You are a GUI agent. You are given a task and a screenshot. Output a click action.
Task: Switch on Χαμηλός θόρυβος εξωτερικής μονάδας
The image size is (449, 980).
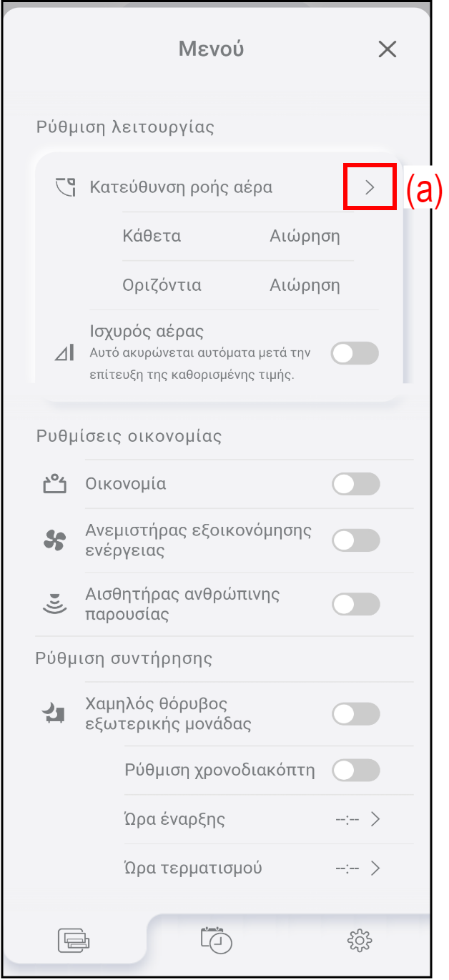coord(355,713)
